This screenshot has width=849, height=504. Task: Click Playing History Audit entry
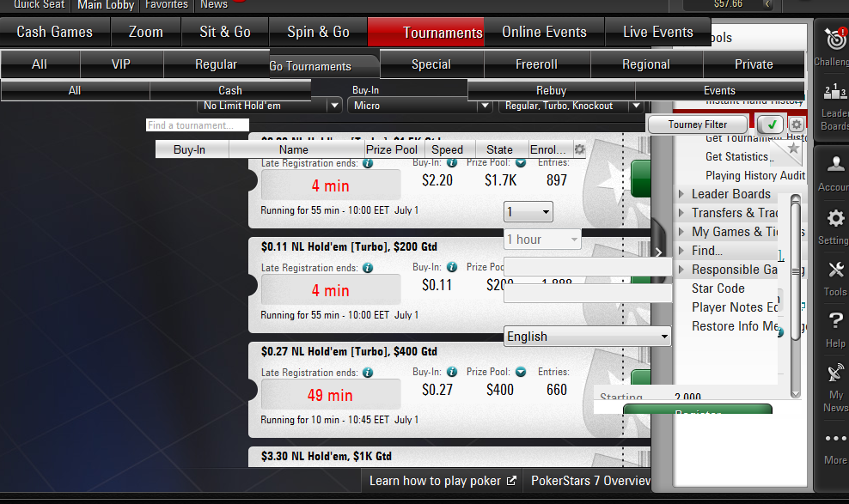(754, 175)
